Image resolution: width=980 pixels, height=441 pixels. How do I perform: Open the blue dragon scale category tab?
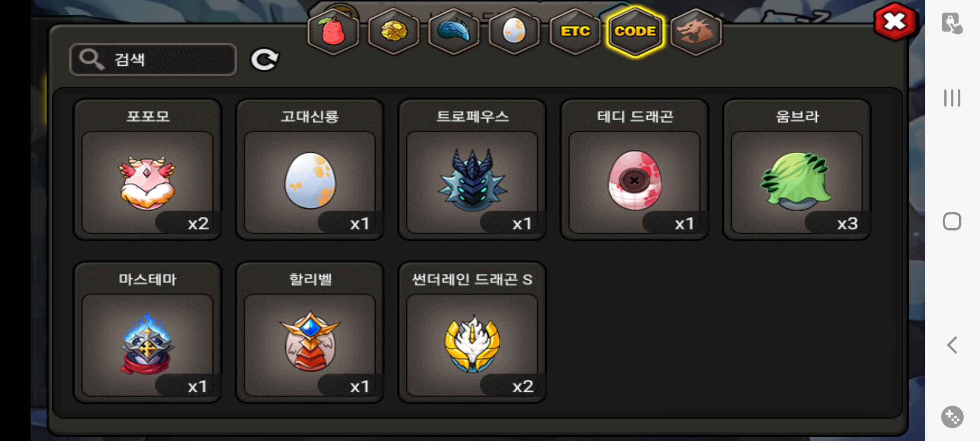coord(454,31)
